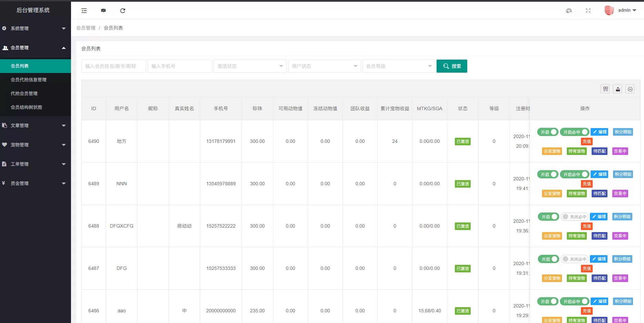644x323 pixels.
Task: Click the monitor icon in top toolbar
Action: pyautogui.click(x=103, y=11)
